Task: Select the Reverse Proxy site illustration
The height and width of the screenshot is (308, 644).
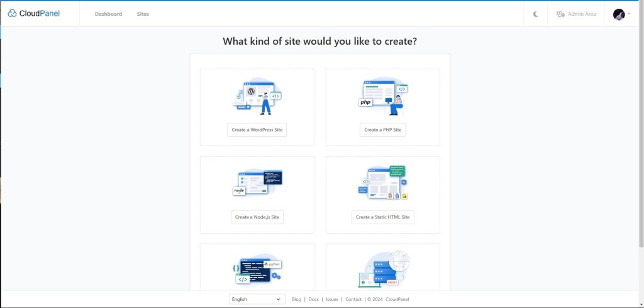Action: [384, 268]
